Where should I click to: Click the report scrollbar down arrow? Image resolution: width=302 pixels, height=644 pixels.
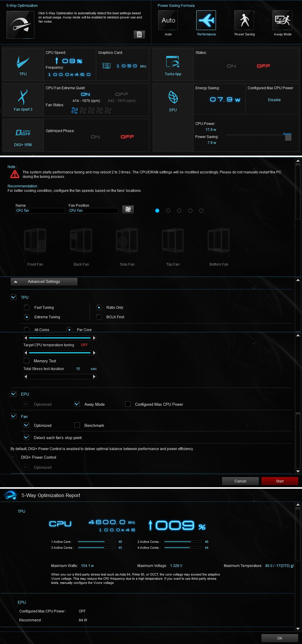tap(298, 629)
